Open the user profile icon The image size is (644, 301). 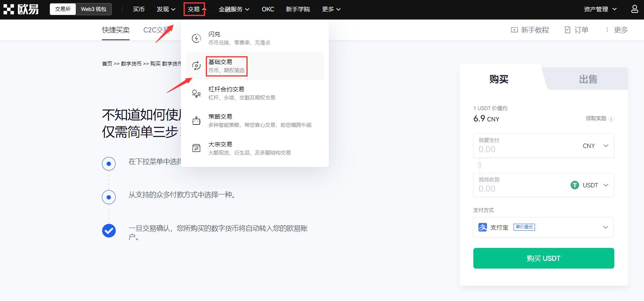click(x=635, y=9)
